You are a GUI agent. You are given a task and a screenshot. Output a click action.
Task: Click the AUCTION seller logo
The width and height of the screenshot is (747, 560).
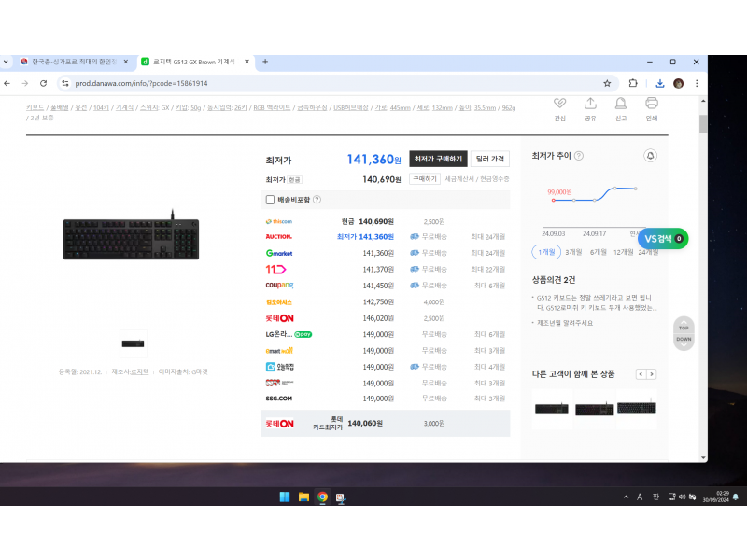[278, 237]
